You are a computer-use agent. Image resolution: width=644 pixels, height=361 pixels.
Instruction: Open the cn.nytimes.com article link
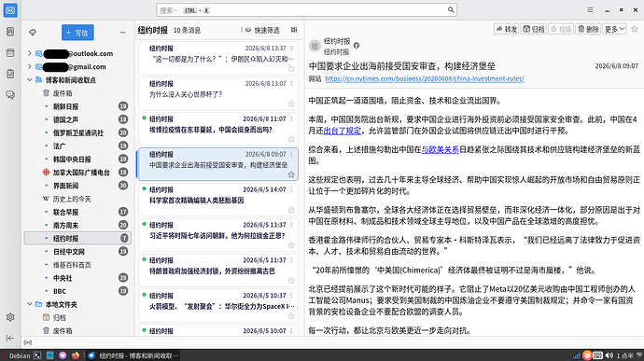point(425,78)
